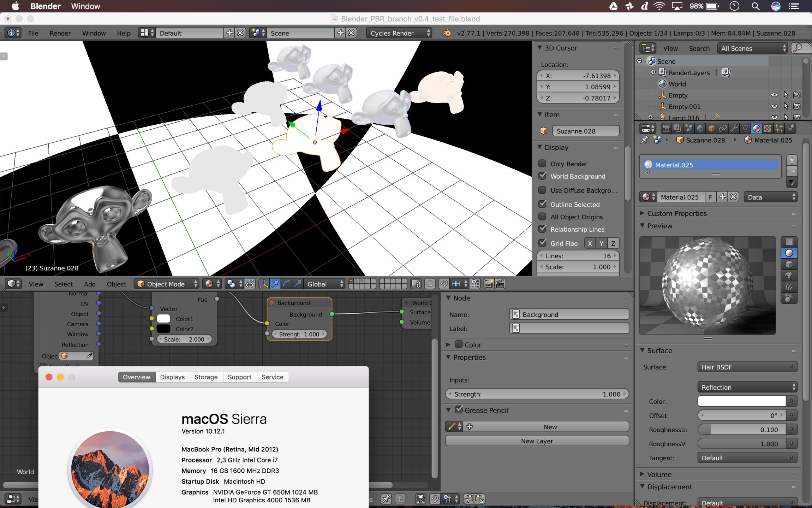Open the macOS Wi-Fi menu icon
The height and width of the screenshot is (508, 812).
659,6
